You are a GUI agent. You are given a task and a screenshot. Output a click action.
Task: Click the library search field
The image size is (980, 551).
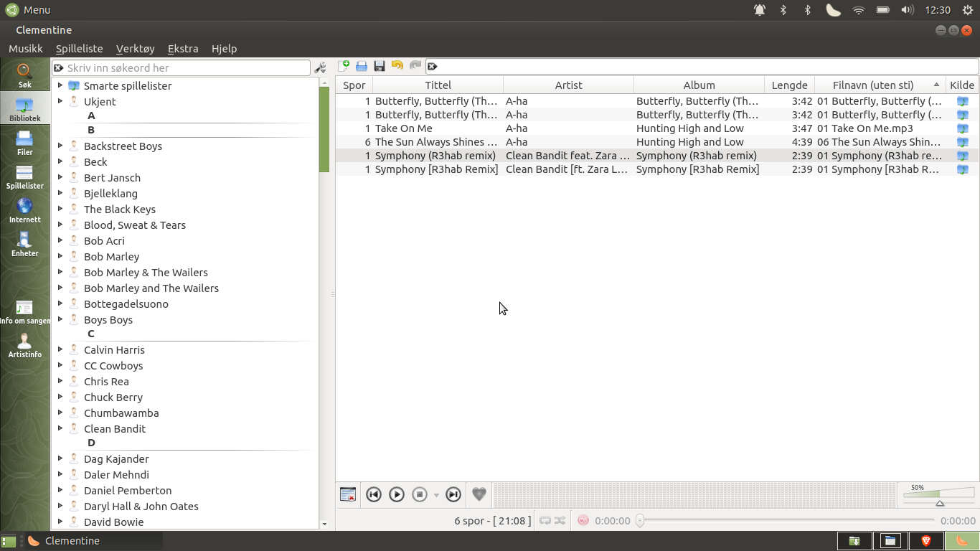(x=179, y=67)
